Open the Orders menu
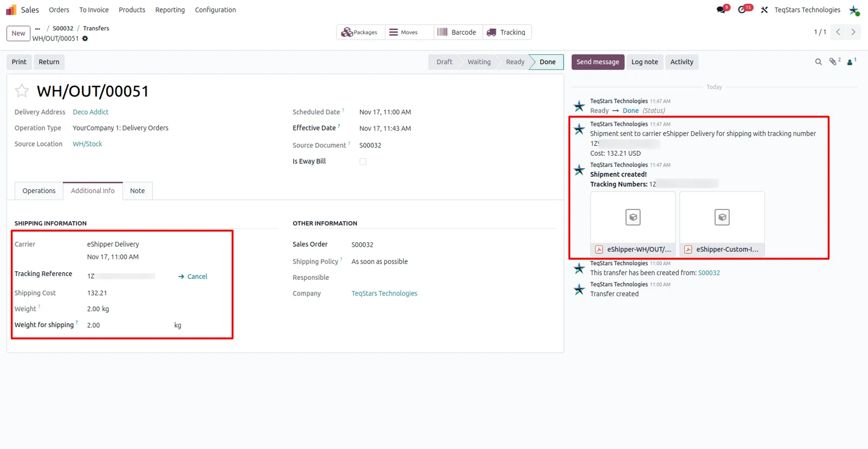The width and height of the screenshot is (868, 449). (x=59, y=10)
